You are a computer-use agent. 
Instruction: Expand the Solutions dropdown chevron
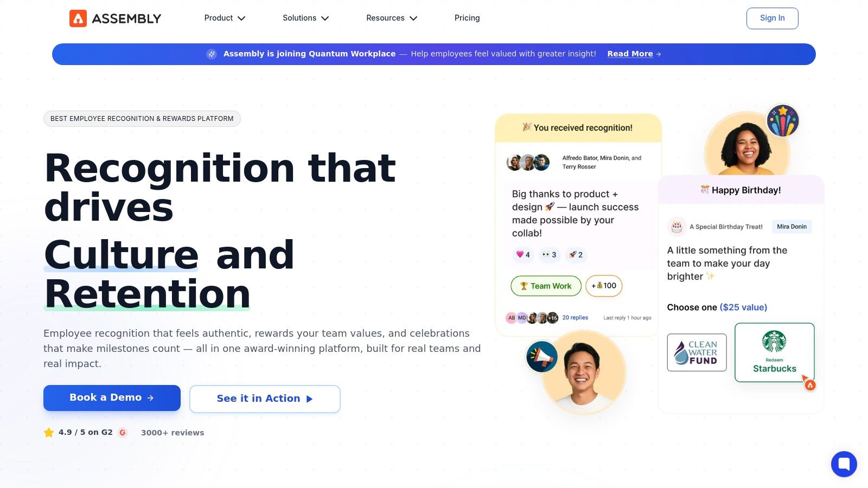[325, 18]
